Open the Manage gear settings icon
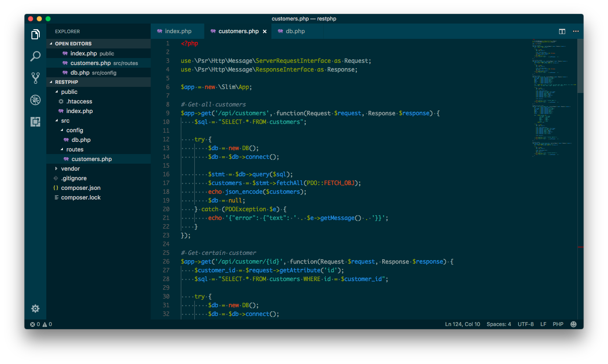Viewport: 608px width, 364px height. point(35,309)
